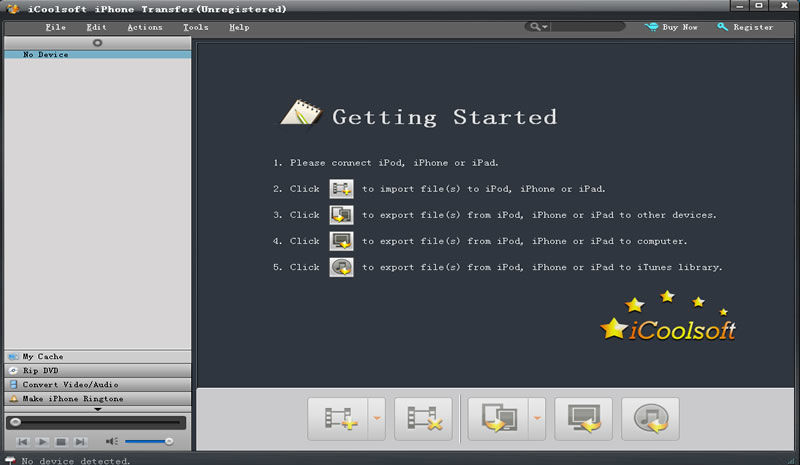Open the File menu

point(56,27)
